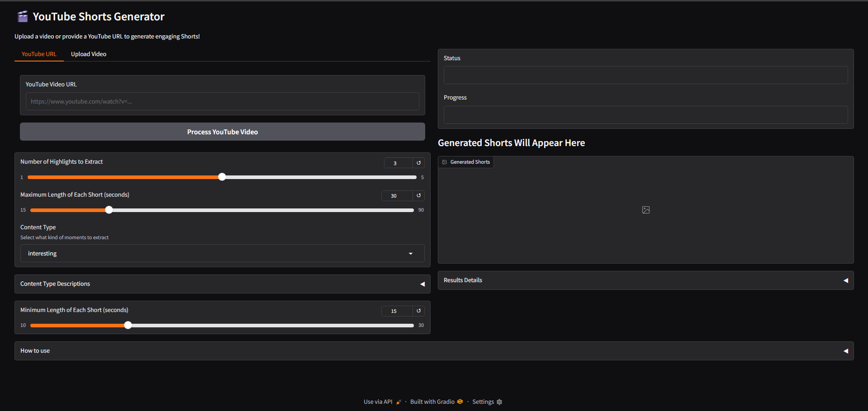This screenshot has width=868, height=411.
Task: Click the rocket icon beside Use via API
Action: point(398,402)
